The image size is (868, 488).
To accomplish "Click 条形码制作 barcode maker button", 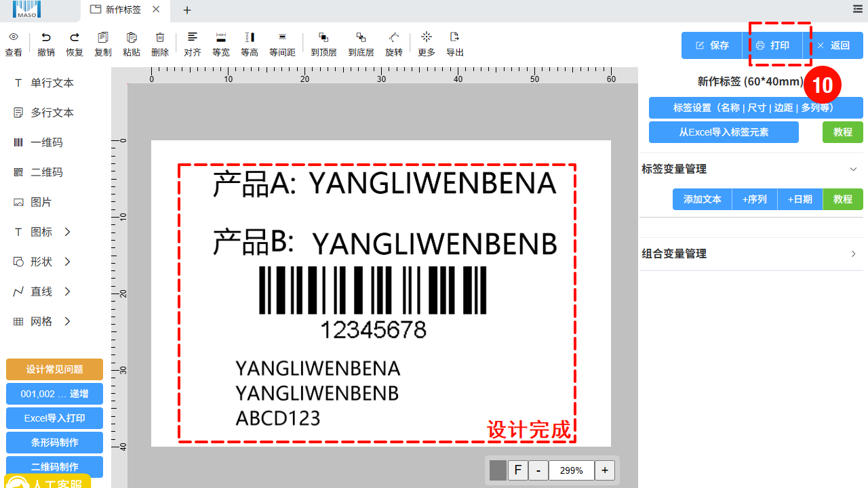I will tap(54, 443).
